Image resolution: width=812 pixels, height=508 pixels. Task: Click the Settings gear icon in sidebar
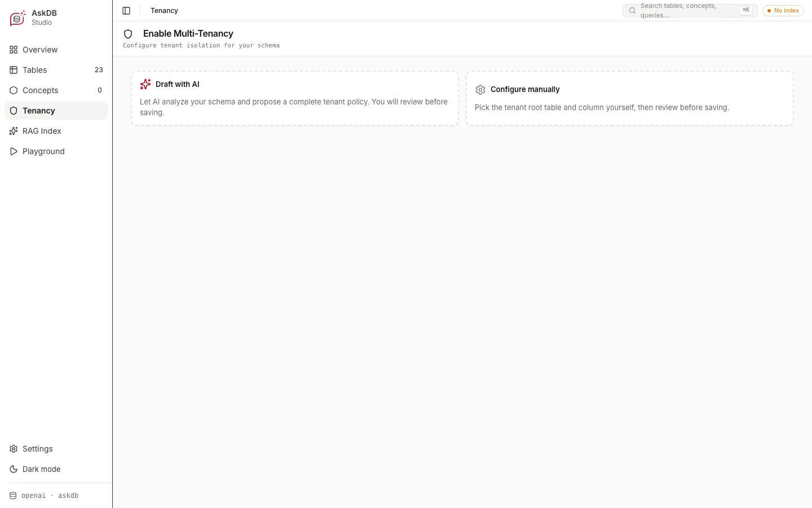point(14,449)
